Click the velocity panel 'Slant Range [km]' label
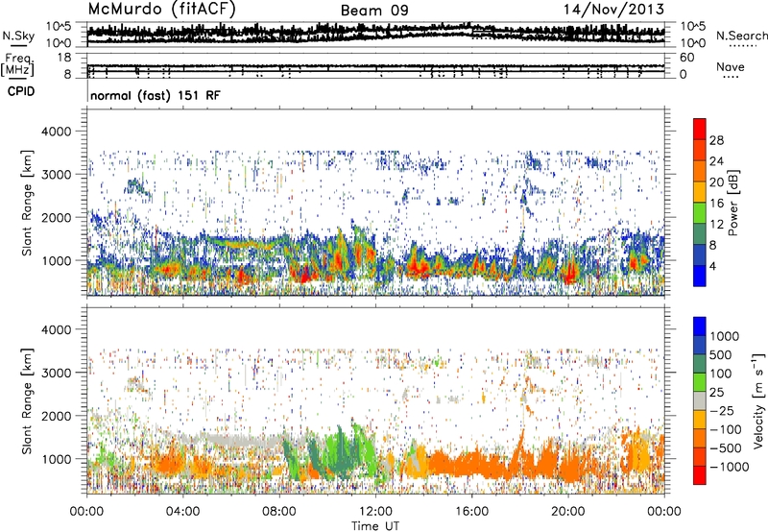The height and width of the screenshot is (532, 768). pyautogui.click(x=27, y=401)
